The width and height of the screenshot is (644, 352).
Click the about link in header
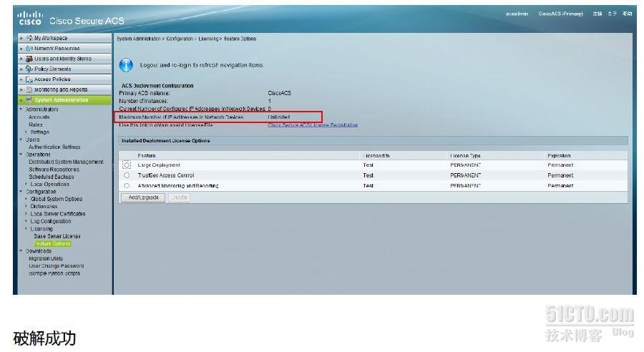[612, 14]
